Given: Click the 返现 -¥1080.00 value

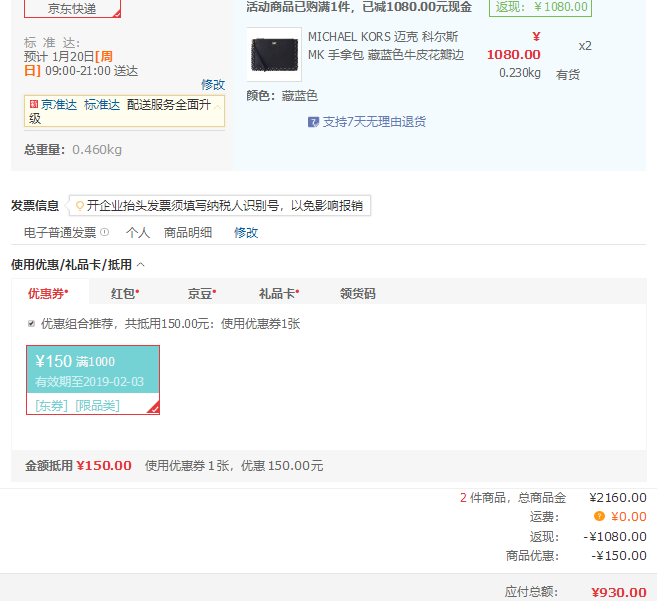Looking at the screenshot, I should click(615, 536).
